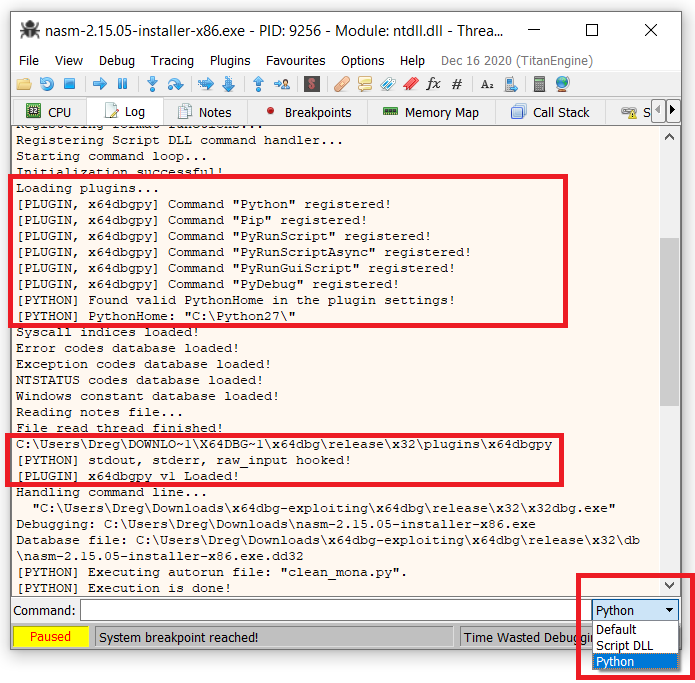Viewport: 695px width, 683px height.
Task: Stop debugging with the blue square icon
Action: click(70, 84)
